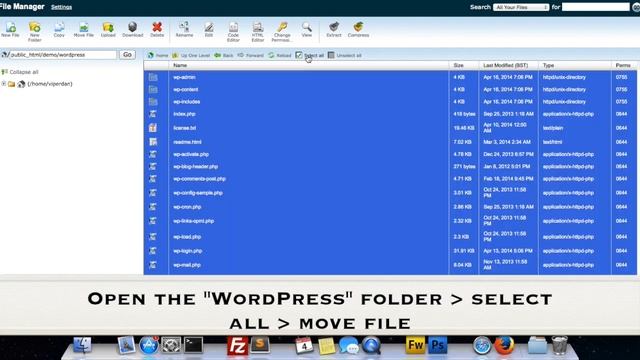Click the directory path input field
Viewport: 640px width, 360px height.
(x=63, y=55)
